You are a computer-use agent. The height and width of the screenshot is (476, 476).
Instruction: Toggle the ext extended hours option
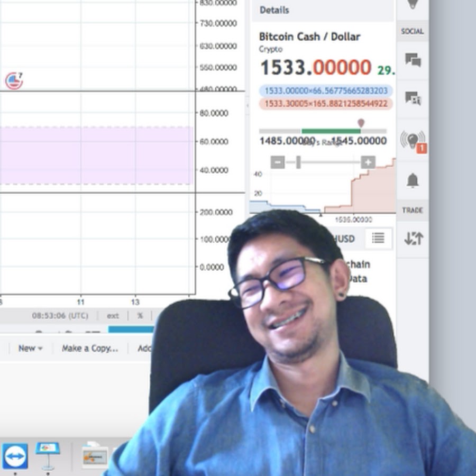pyautogui.click(x=113, y=316)
